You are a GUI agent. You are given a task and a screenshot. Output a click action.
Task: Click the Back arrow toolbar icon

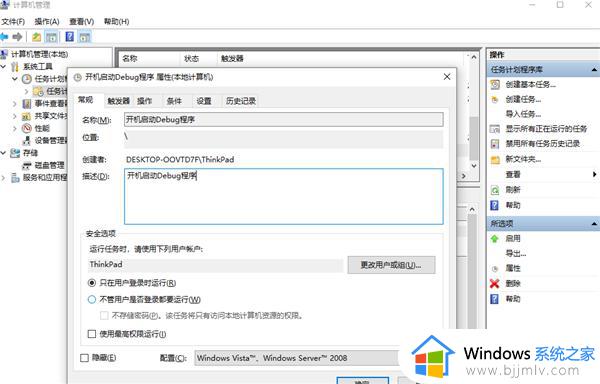point(4,37)
